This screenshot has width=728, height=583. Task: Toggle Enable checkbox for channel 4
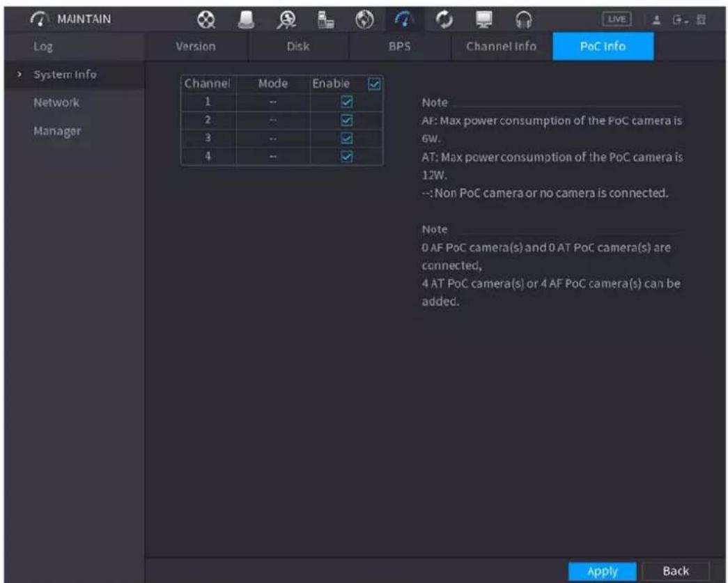346,156
